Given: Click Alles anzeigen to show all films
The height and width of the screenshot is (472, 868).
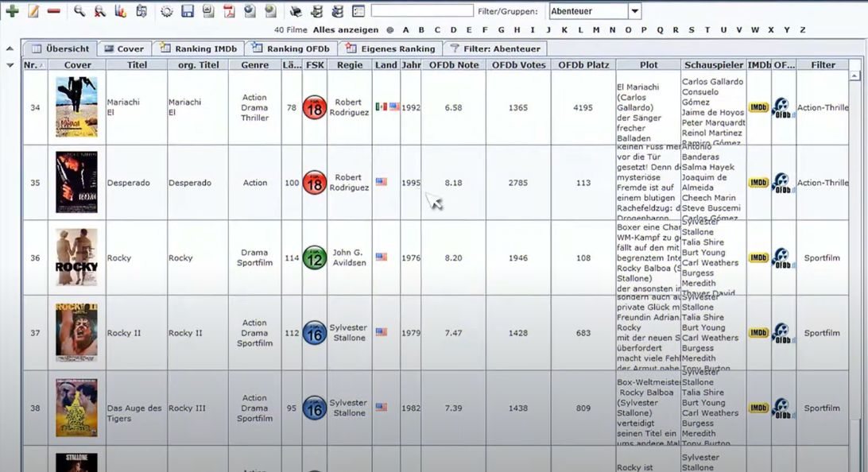Looking at the screenshot, I should 346,30.
